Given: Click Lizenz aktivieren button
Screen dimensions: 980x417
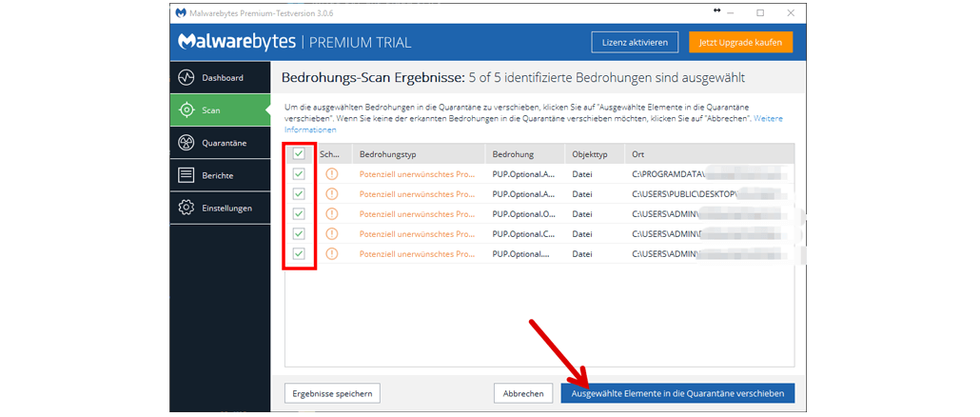Looking at the screenshot, I should point(635,43).
